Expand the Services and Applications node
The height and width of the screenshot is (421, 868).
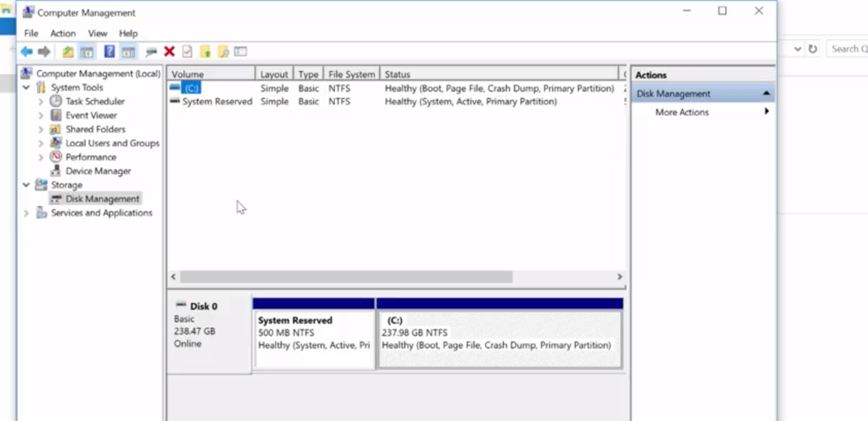(x=26, y=213)
